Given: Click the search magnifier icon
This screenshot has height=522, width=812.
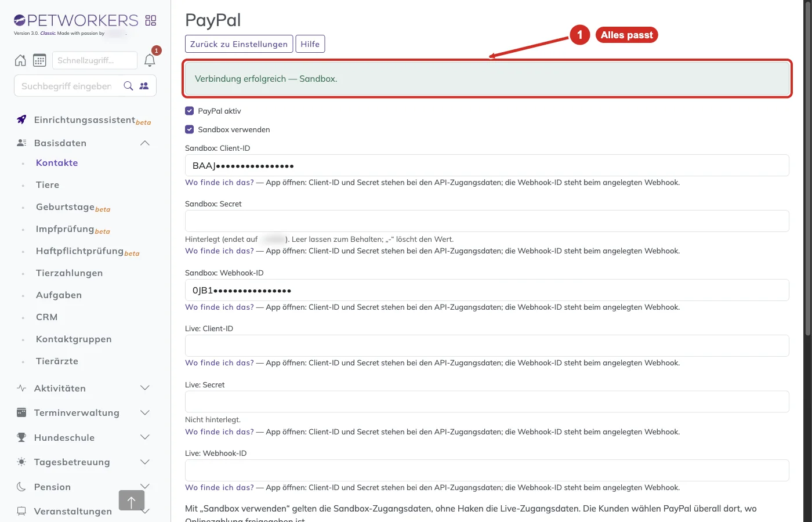Looking at the screenshot, I should point(129,86).
